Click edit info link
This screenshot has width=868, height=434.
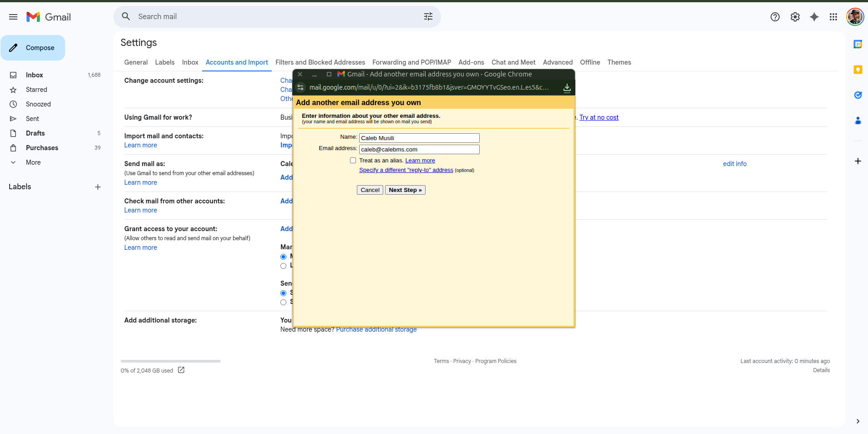tap(735, 164)
